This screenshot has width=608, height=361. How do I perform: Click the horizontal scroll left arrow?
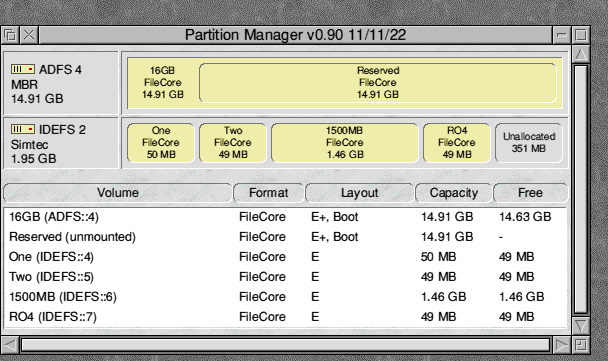[x=10, y=345]
